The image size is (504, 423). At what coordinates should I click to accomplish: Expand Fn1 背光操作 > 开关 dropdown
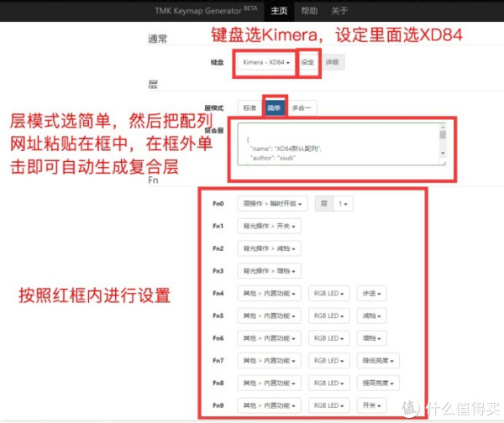coord(270,226)
